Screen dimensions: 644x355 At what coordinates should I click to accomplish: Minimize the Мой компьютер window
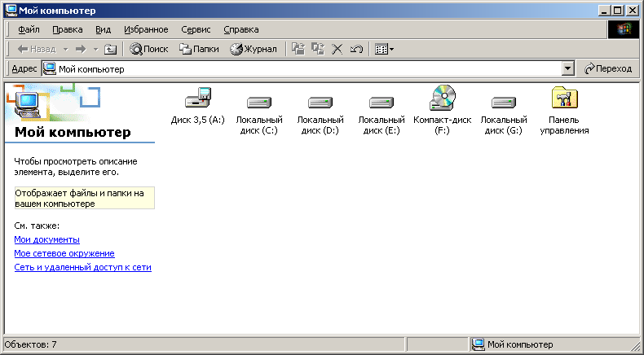(604, 11)
